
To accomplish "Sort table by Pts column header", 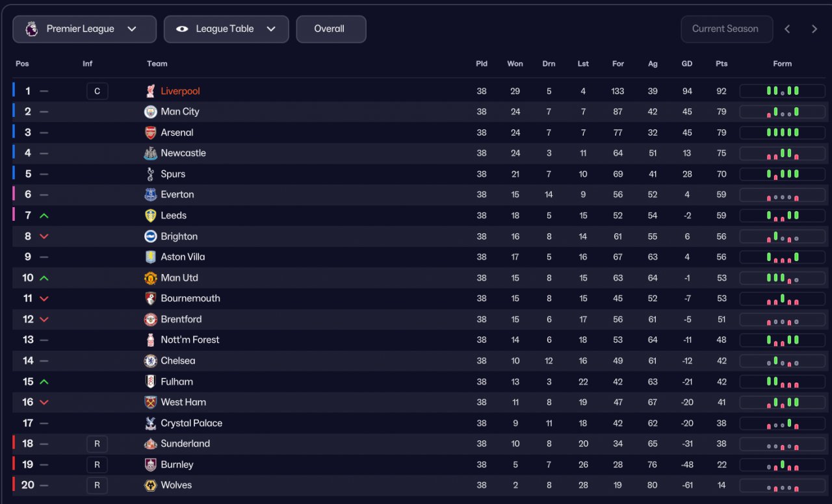I will click(721, 64).
